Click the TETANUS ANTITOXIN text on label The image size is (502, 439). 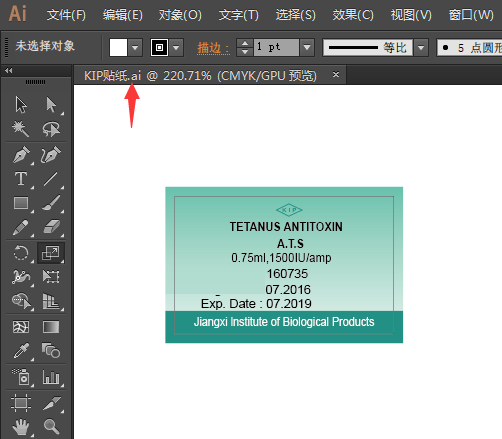tap(286, 227)
